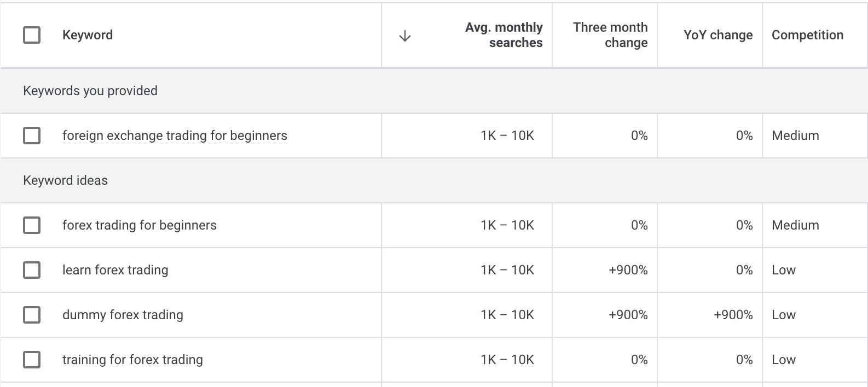Select the 'forex trading for beginners' checkbox
Viewport: 868px width, 387px height.
coord(32,225)
